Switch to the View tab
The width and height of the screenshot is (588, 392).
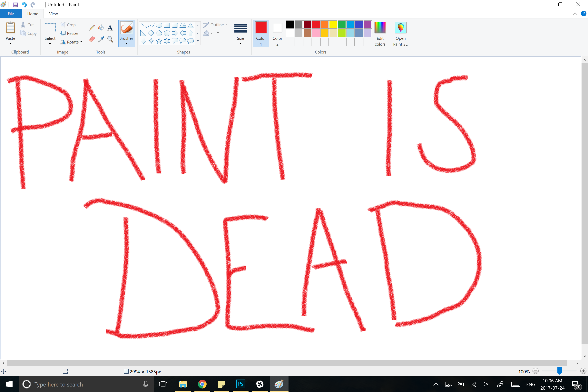53,14
